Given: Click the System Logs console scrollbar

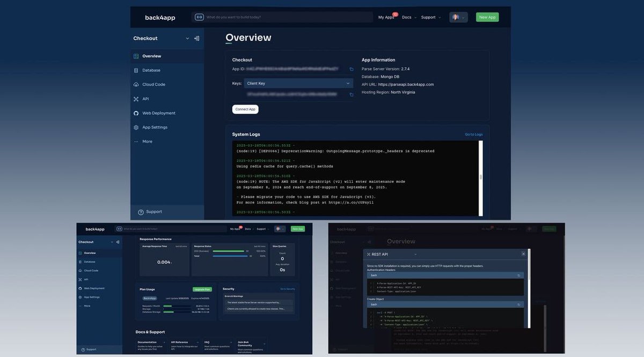Looking at the screenshot, I should [x=480, y=178].
